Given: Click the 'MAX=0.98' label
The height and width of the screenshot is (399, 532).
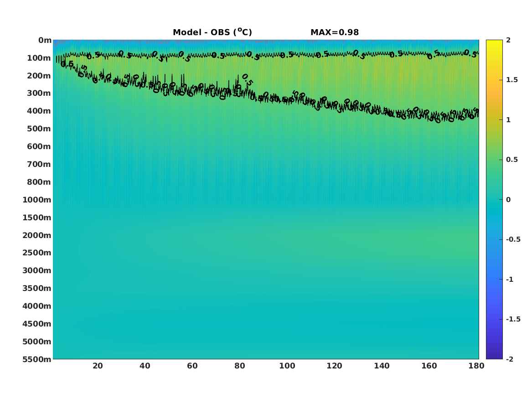Looking at the screenshot, I should pos(335,32).
